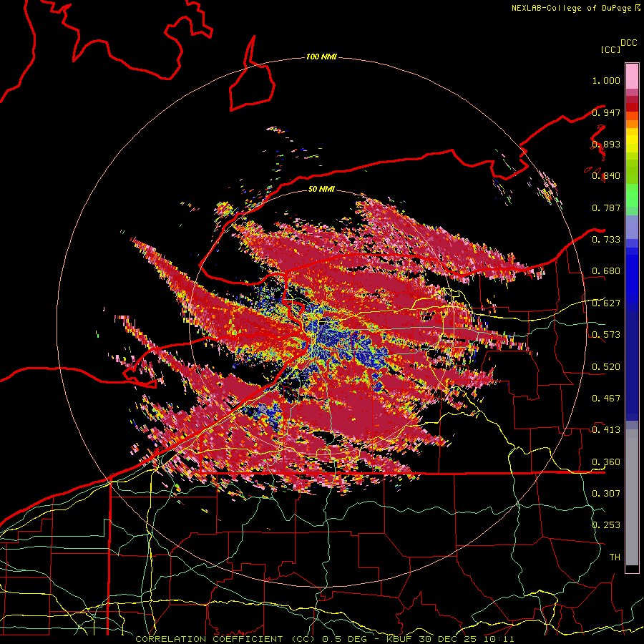The height and width of the screenshot is (644, 644).
Task: Click the 10:11 timestamp text
Action: click(499, 639)
